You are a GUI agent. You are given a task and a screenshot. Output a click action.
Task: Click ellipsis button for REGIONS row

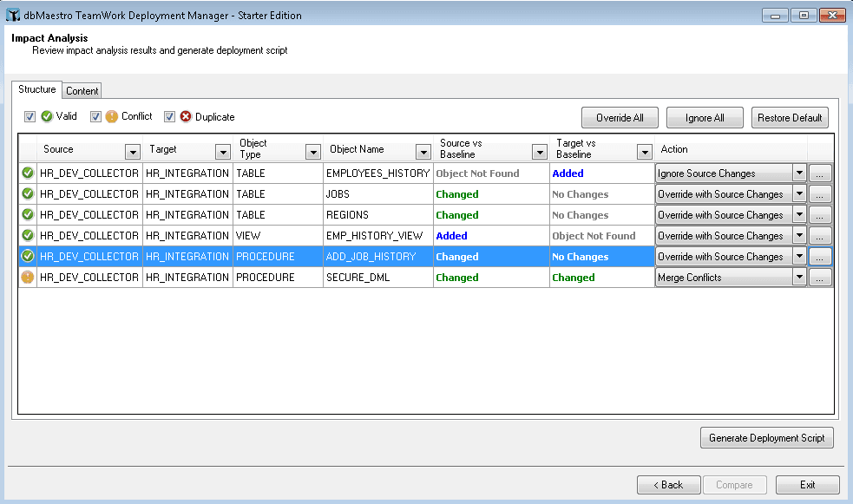coord(820,215)
